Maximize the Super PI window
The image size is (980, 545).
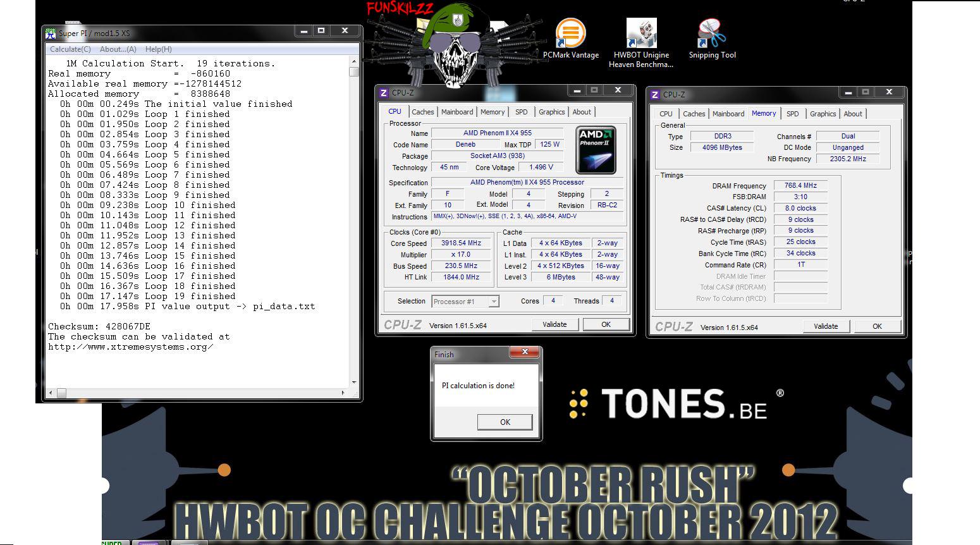[321, 30]
